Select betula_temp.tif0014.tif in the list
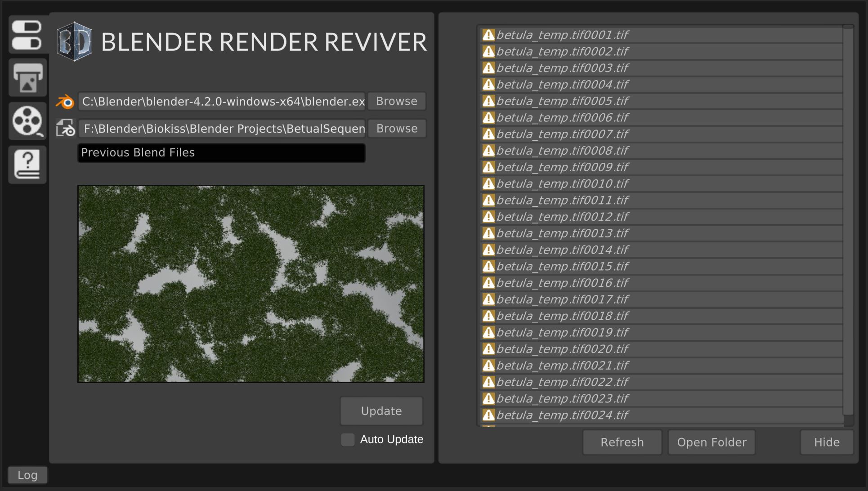The height and width of the screenshot is (491, 868). pyautogui.click(x=661, y=250)
